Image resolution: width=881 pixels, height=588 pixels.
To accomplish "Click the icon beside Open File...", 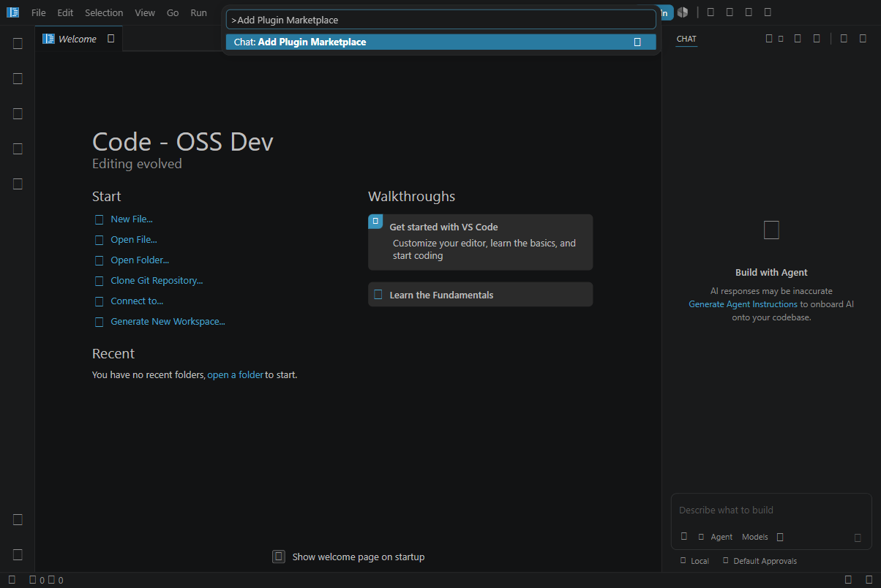I will coord(99,240).
